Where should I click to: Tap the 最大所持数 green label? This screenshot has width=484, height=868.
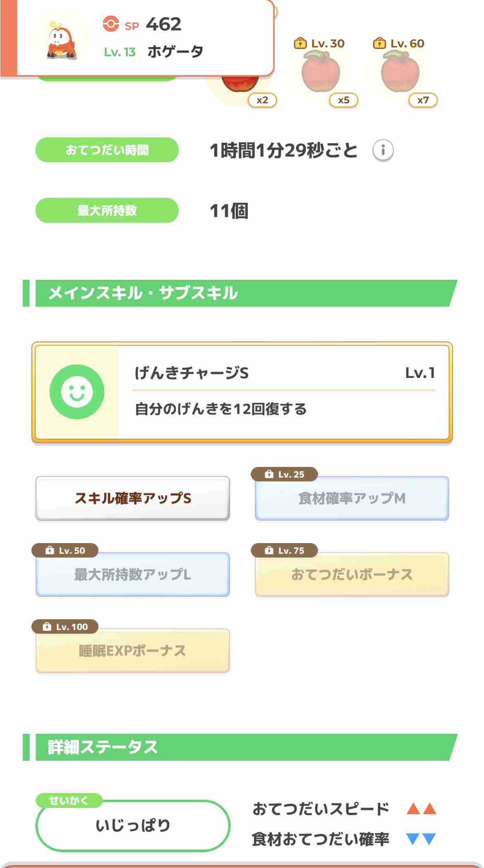click(x=107, y=210)
